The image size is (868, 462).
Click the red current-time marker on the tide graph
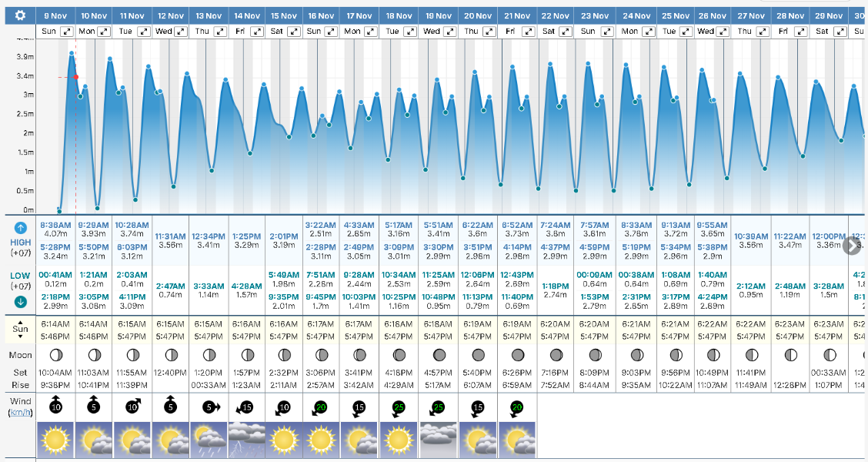point(75,77)
